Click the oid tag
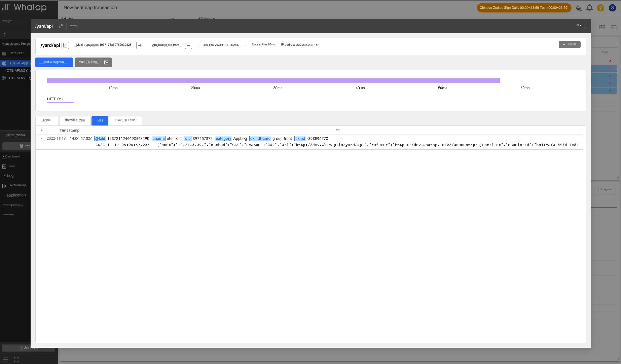The width and height of the screenshot is (621, 364). [x=188, y=139]
